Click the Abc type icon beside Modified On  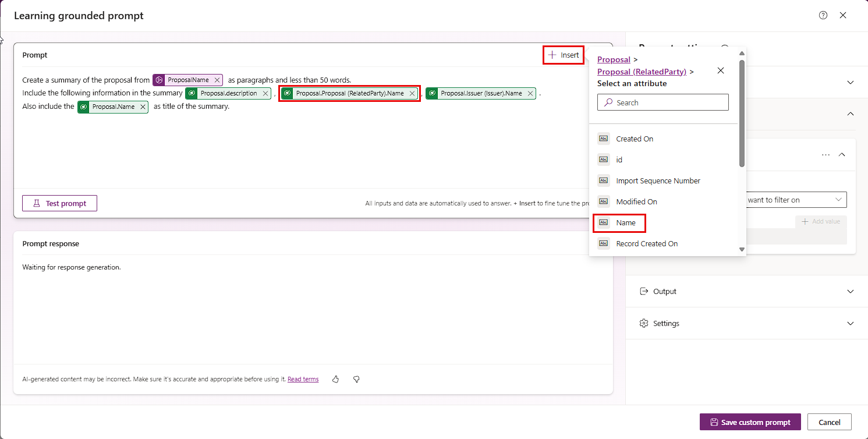tap(604, 201)
